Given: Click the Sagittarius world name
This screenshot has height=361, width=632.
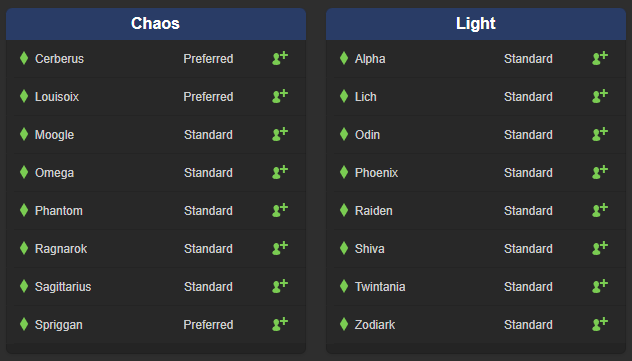Looking at the screenshot, I should pyautogui.click(x=63, y=287).
